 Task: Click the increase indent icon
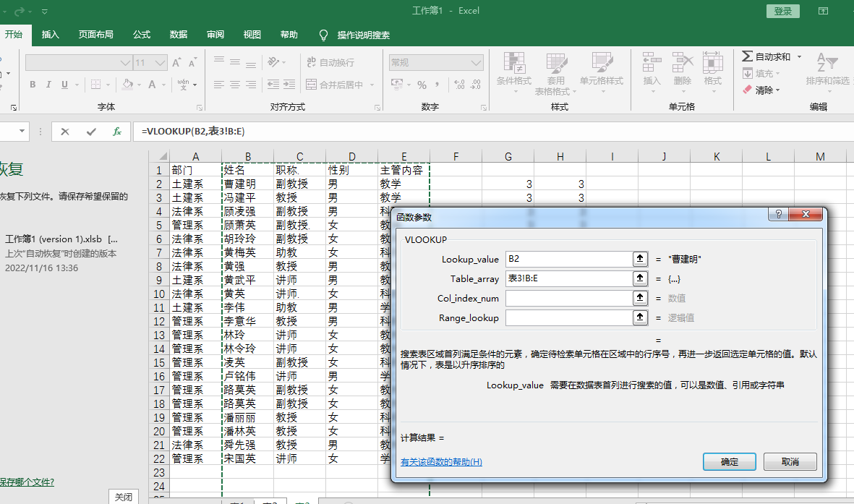click(289, 85)
